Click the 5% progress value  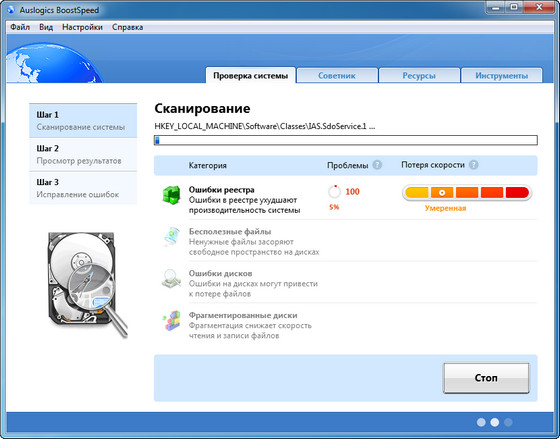(334, 207)
